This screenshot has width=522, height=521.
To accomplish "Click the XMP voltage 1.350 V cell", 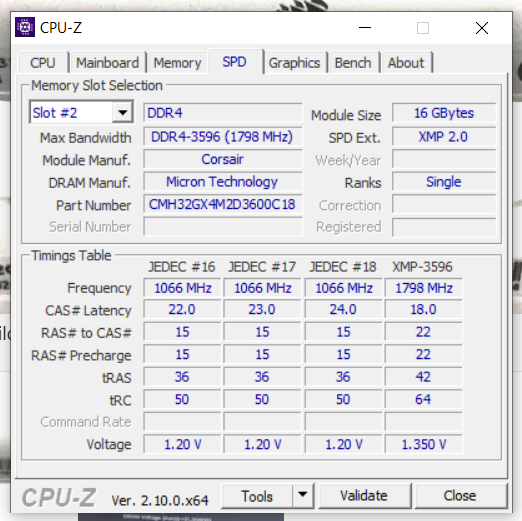I will [423, 444].
